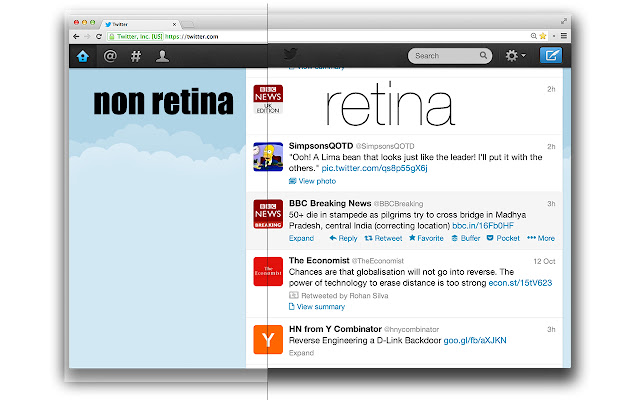Screen dimensions: 640x400
Task: Open the Chrome hamburger menu
Action: pyautogui.click(x=564, y=36)
